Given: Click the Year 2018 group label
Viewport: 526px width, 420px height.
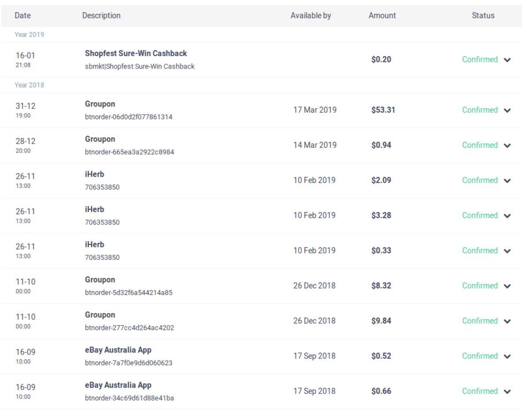Looking at the screenshot, I should pos(29,85).
